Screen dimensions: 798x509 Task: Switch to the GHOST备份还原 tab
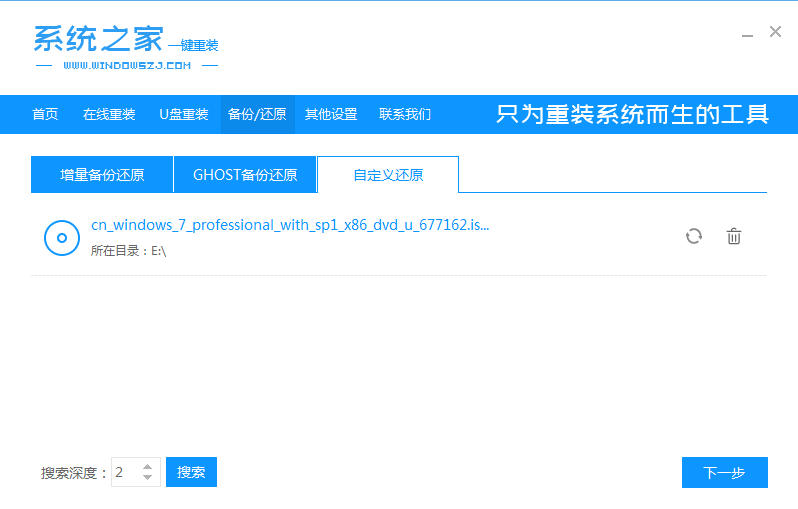(245, 175)
